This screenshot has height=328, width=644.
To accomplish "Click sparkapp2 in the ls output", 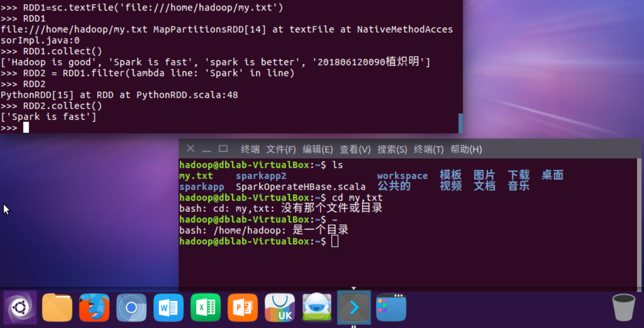I will tap(261, 176).
